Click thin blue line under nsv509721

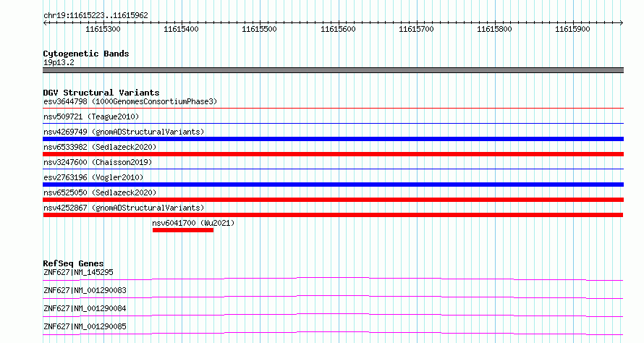(x=333, y=123)
